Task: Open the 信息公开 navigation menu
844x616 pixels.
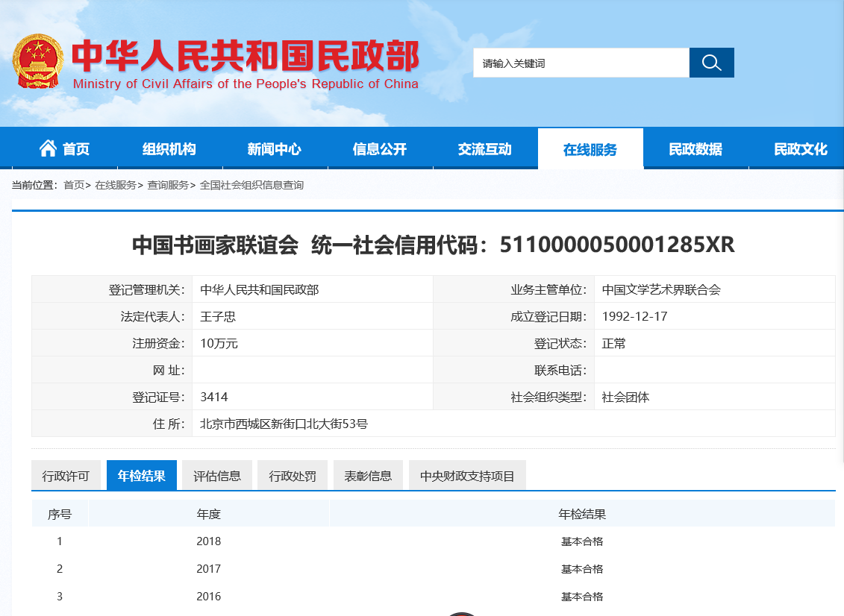Action: pos(380,149)
